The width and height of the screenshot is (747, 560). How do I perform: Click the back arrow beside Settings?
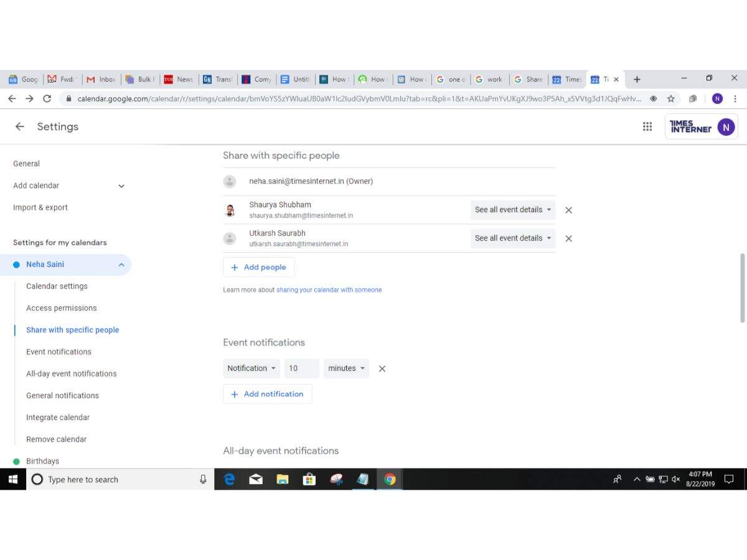click(x=20, y=126)
